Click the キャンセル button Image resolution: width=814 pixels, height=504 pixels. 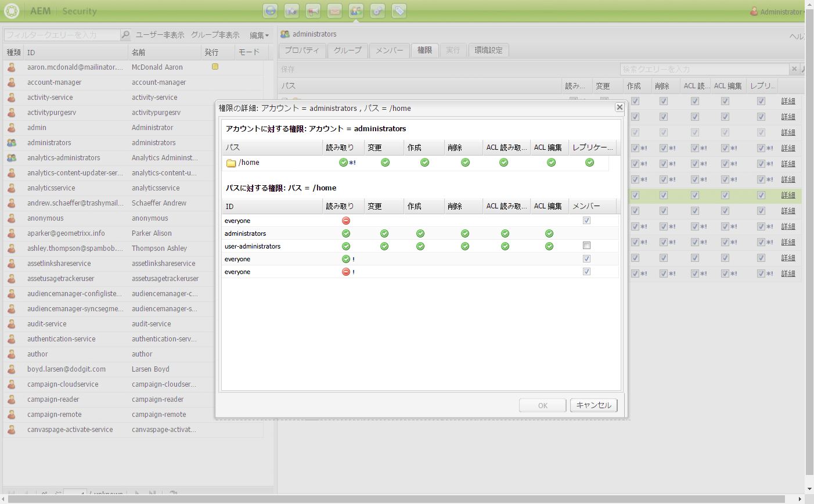593,405
